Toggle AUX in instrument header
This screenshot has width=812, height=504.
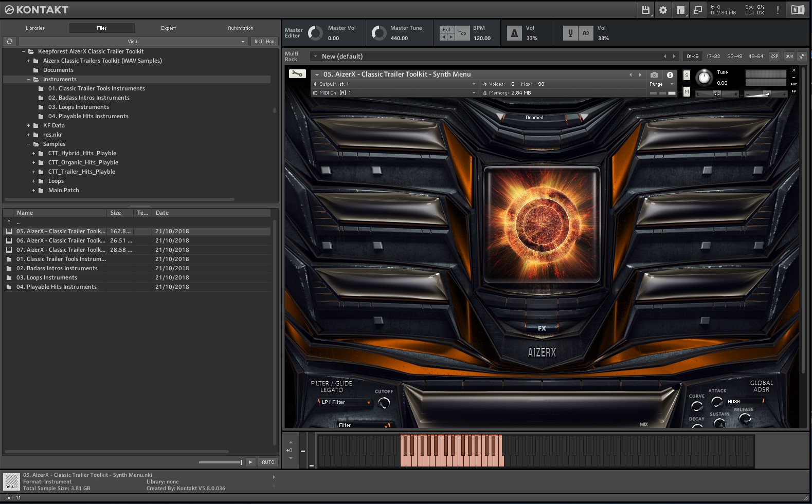[x=793, y=84]
